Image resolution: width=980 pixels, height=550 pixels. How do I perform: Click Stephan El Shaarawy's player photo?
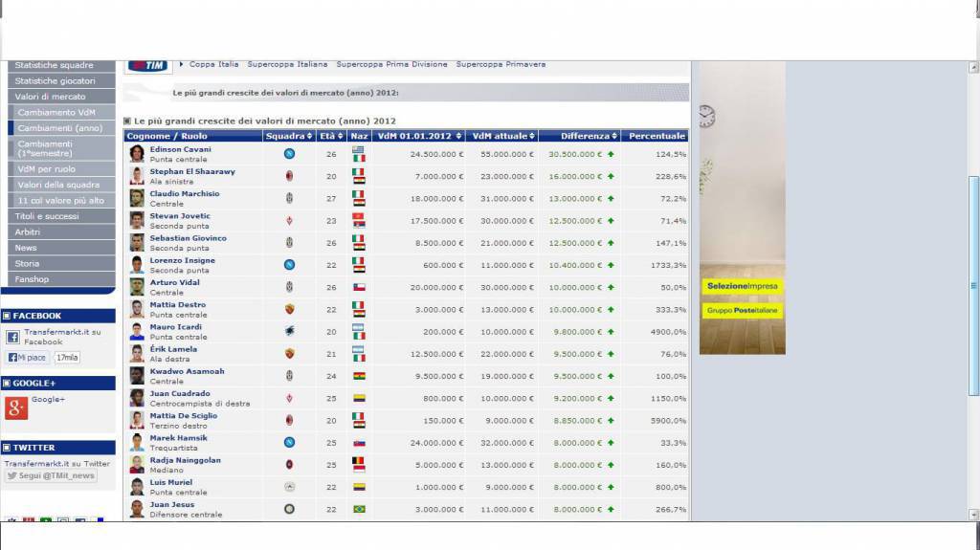(x=137, y=176)
